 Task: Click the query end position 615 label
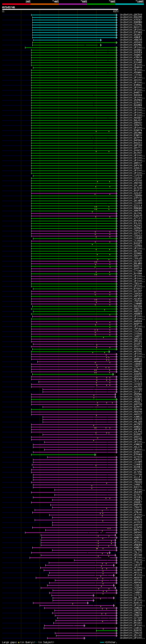click(115, 11)
